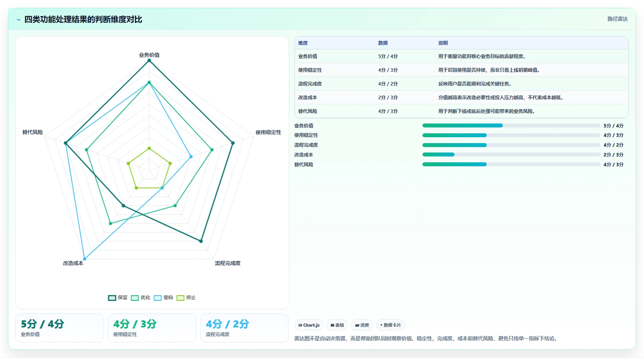Click the 停止 data point on 业务价值 axis
The height and width of the screenshot is (358, 644).
point(149,148)
